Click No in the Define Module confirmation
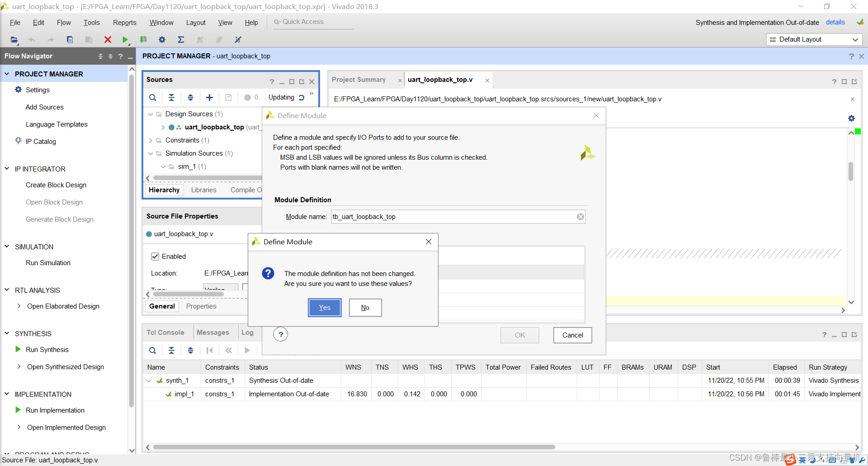 365,308
